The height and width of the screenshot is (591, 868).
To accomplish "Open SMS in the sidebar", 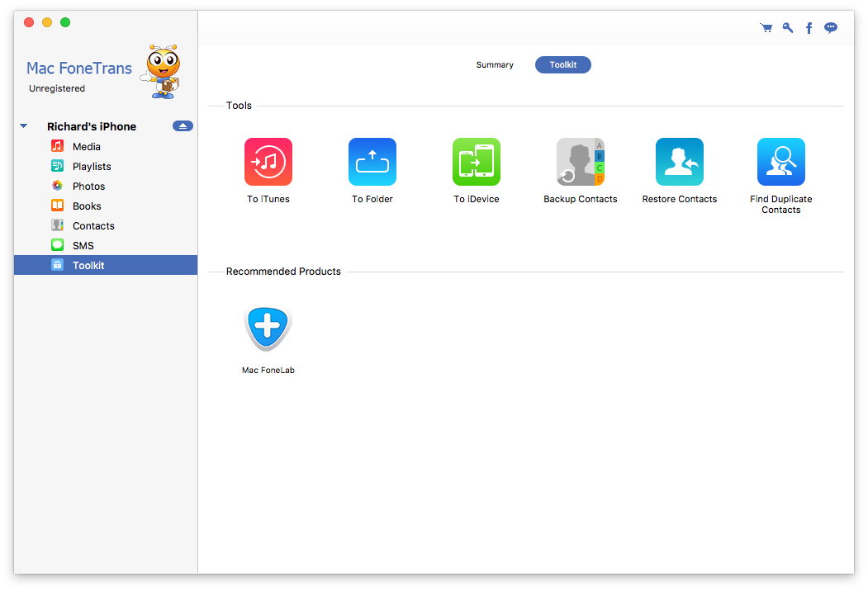I will coord(106,246).
